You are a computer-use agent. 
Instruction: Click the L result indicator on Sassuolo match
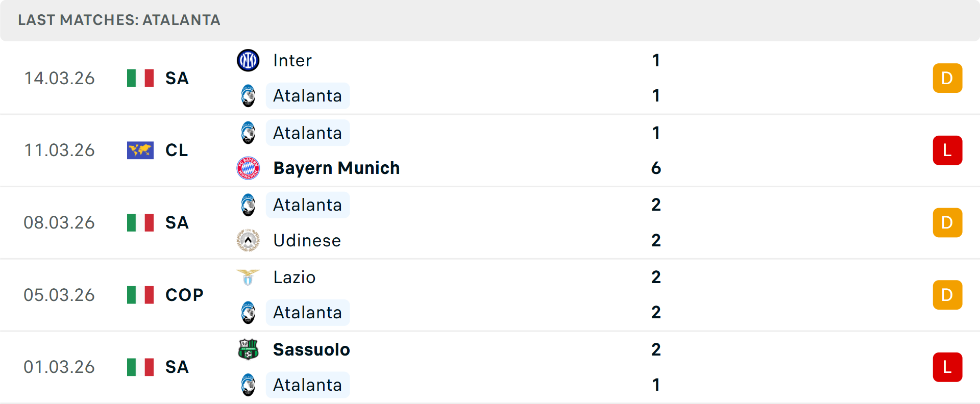(x=947, y=367)
